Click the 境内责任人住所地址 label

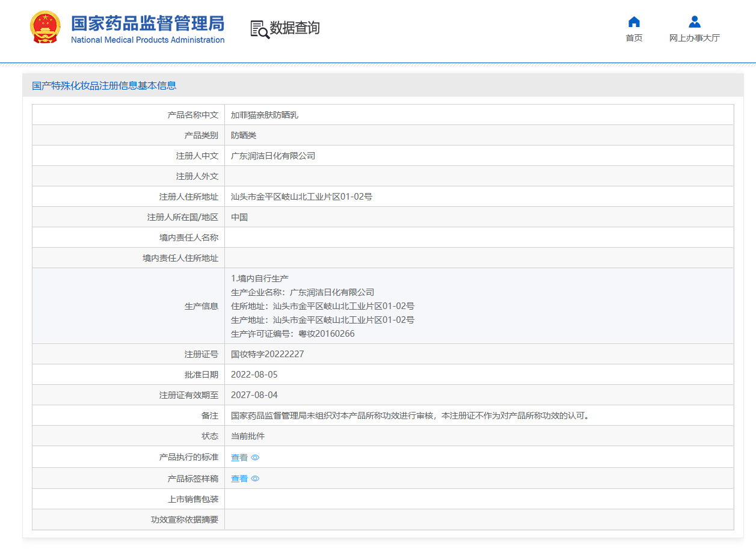[180, 258]
